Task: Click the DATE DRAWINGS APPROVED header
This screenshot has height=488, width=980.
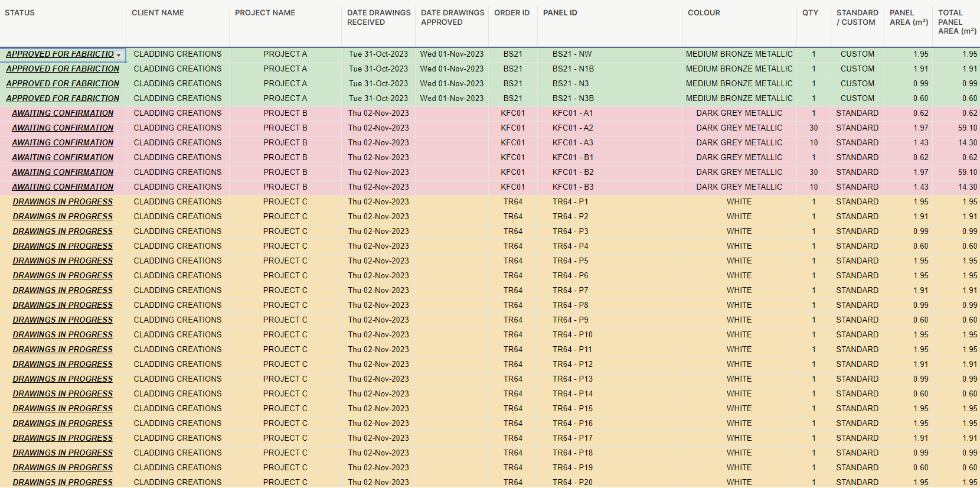Action: (452, 18)
